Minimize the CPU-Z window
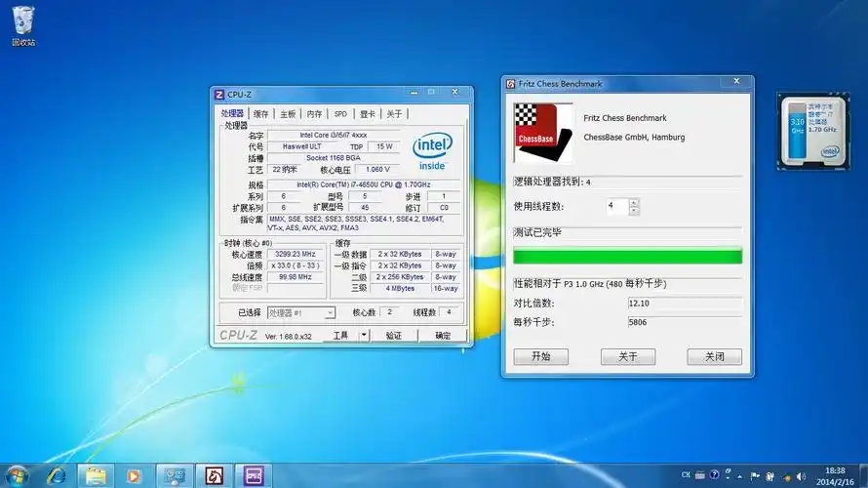Screen dimensions: 868x488 pos(414,92)
